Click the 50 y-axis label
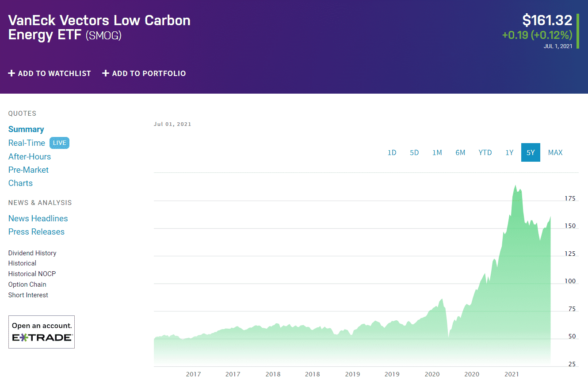Screen dimensions: 588x383 pyautogui.click(x=572, y=337)
